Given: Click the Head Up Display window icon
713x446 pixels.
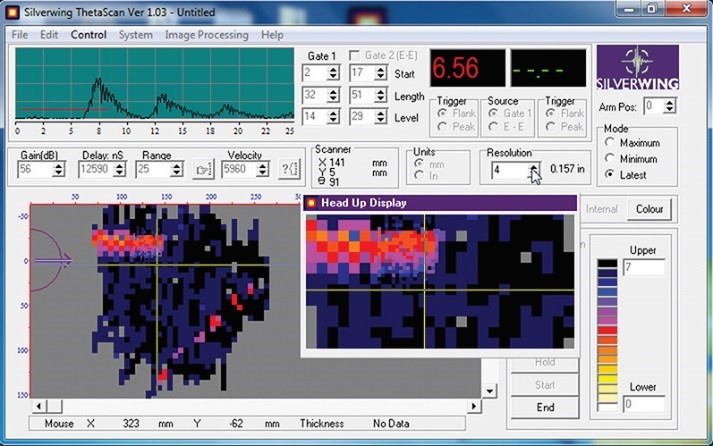Looking at the screenshot, I should 311,203.
